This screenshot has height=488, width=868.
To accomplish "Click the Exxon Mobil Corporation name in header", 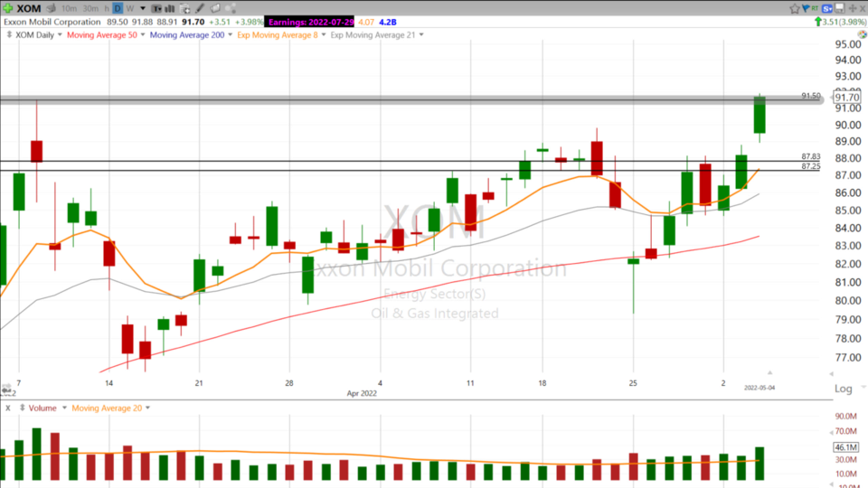I will (x=52, y=22).
